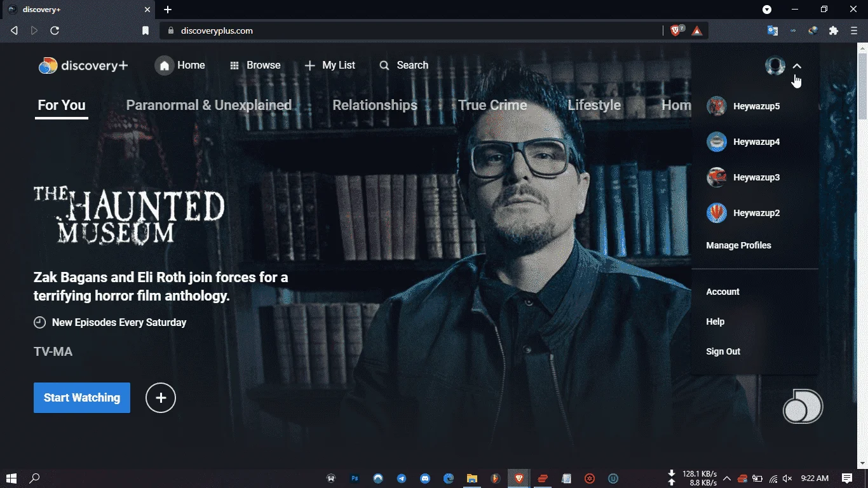The height and width of the screenshot is (488, 868).
Task: Open Photoshop from the taskbar
Action: coord(355,478)
